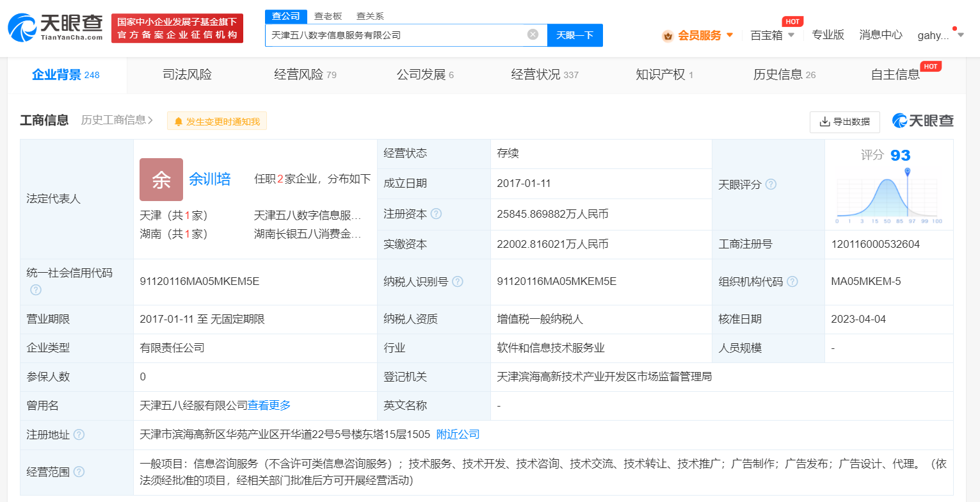The height and width of the screenshot is (502, 980).
Task: Open the 司法风险 tab
Action: pos(187,75)
